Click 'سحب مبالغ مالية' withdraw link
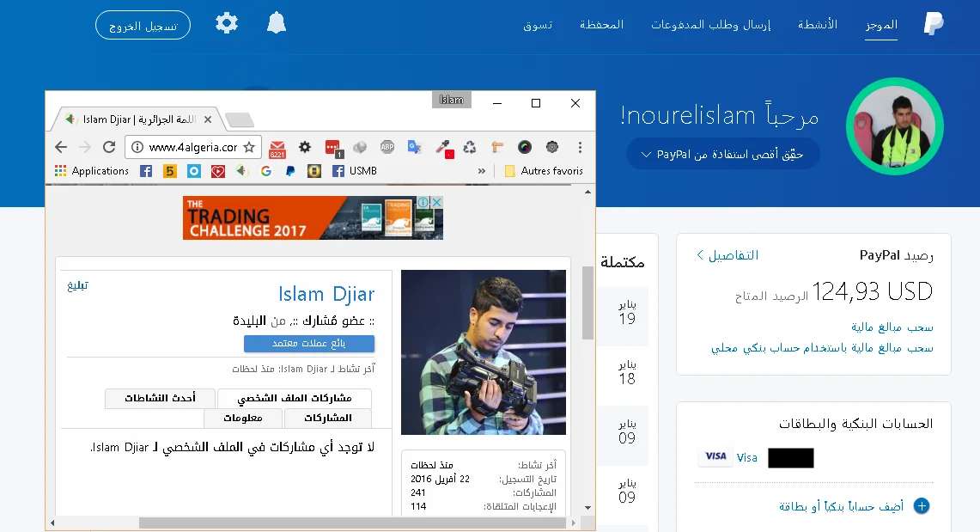 click(x=892, y=327)
